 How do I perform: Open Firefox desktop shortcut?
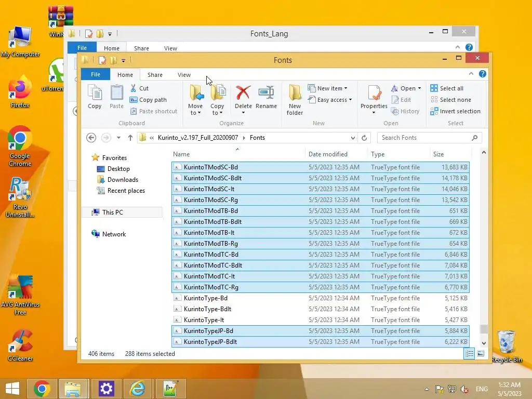[20, 91]
